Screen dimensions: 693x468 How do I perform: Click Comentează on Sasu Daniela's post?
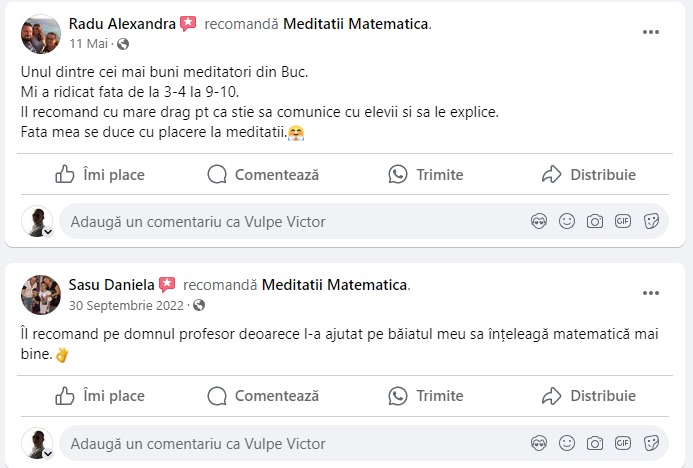(x=263, y=395)
